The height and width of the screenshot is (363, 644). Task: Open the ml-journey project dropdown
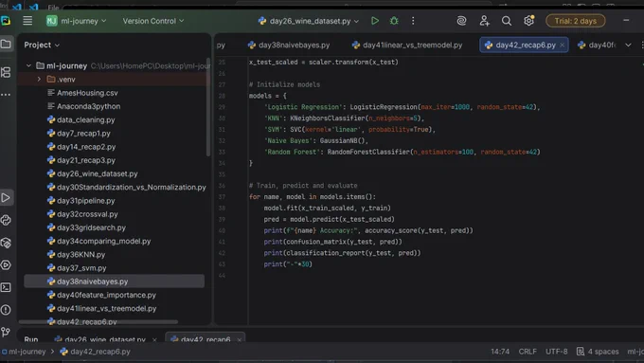pyautogui.click(x=77, y=21)
